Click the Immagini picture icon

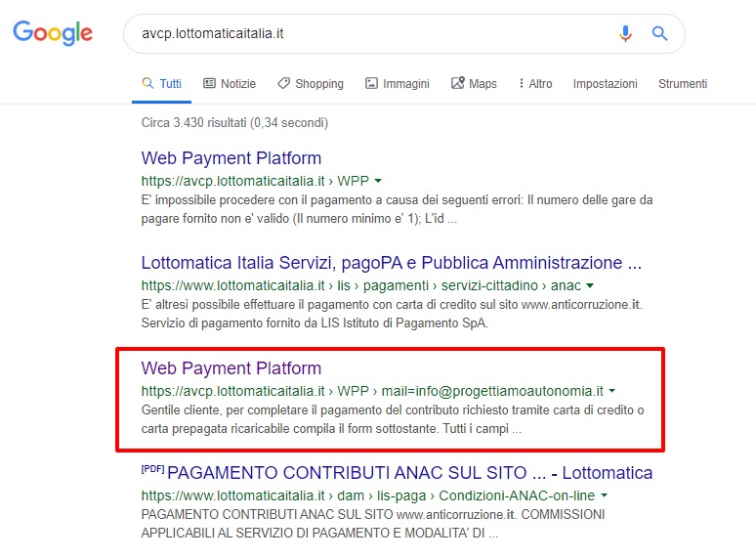(371, 83)
